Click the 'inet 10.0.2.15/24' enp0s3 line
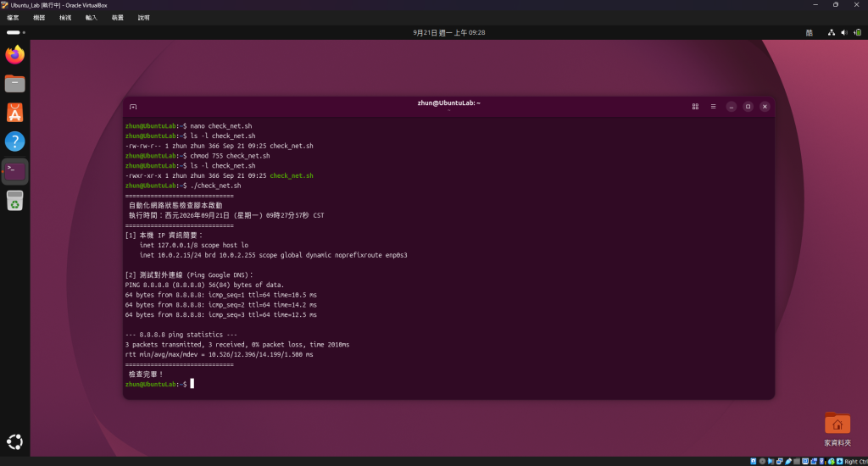The image size is (868, 466). coord(274,255)
